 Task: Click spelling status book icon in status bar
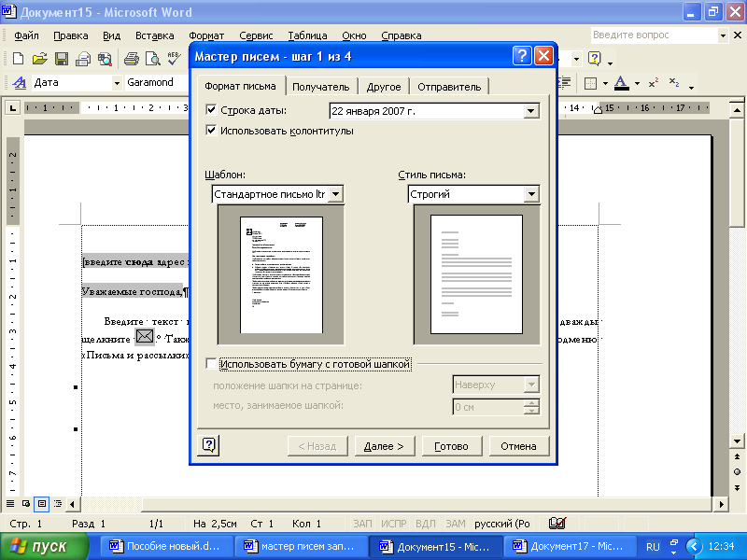(557, 524)
